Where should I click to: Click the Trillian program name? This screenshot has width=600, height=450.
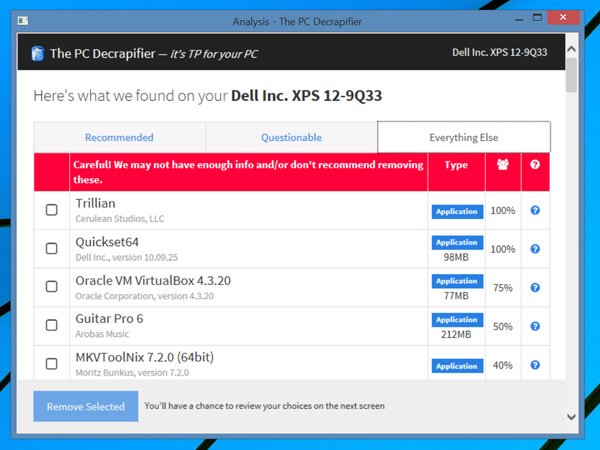(x=95, y=203)
